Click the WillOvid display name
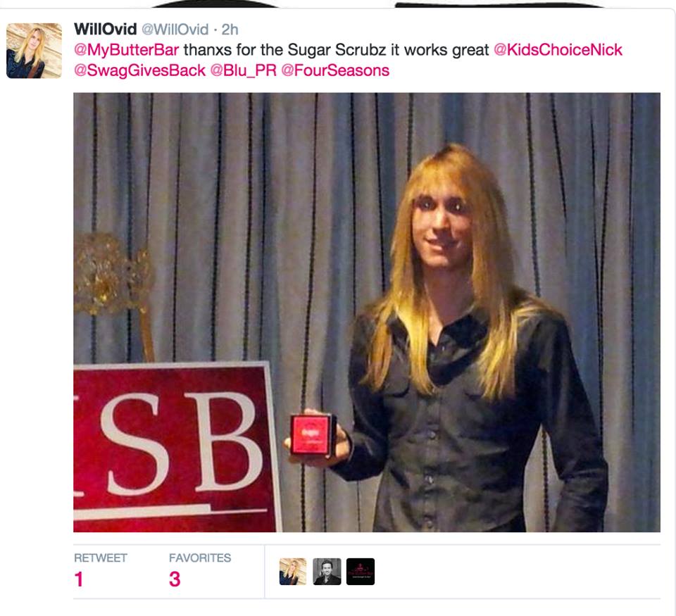Screen dimensions: 676x616 point(105,30)
